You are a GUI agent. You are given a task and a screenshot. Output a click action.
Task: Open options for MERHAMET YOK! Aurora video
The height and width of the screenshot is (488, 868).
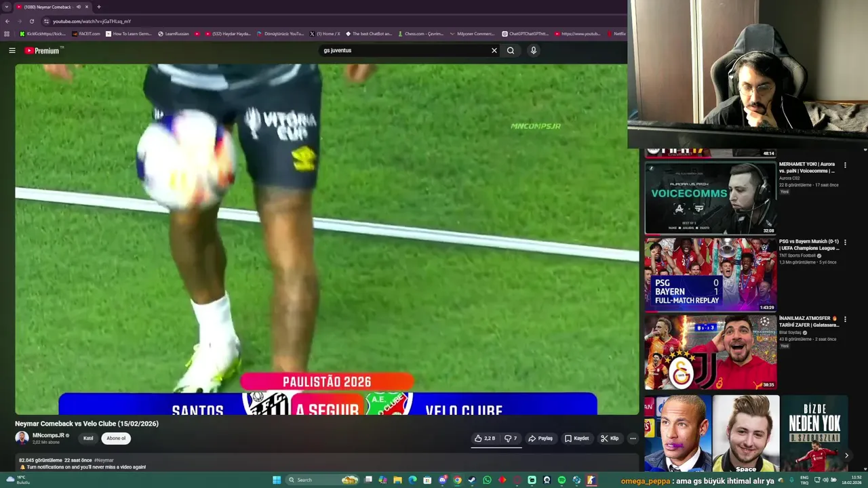845,165
